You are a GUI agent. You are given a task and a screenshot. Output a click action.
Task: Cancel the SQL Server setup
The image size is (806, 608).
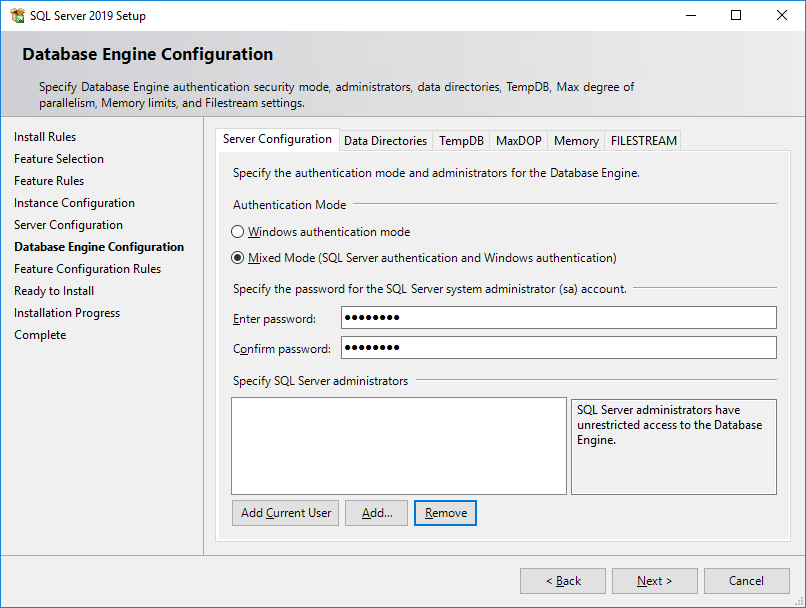pos(746,581)
